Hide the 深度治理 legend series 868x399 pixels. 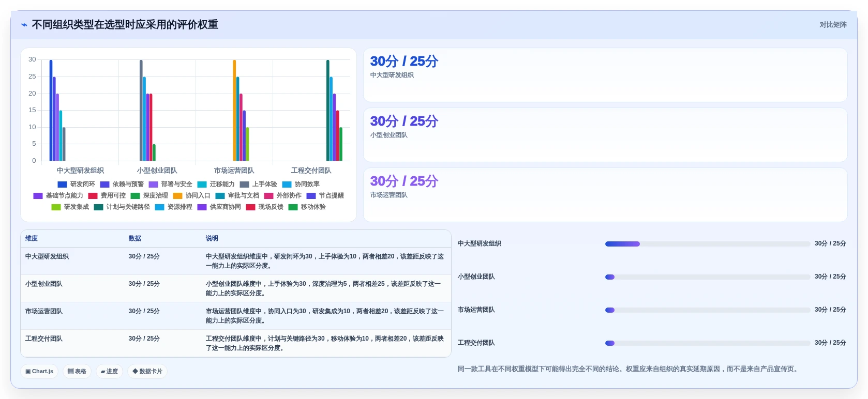point(149,195)
